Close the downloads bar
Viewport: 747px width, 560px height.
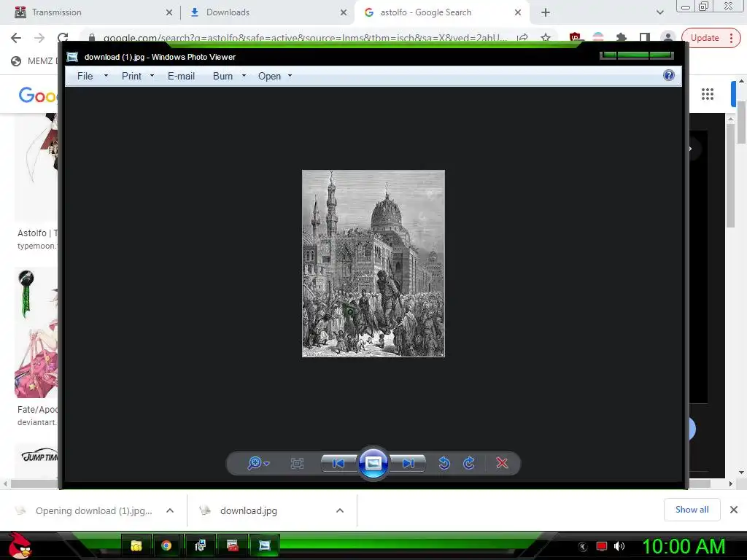pyautogui.click(x=734, y=510)
